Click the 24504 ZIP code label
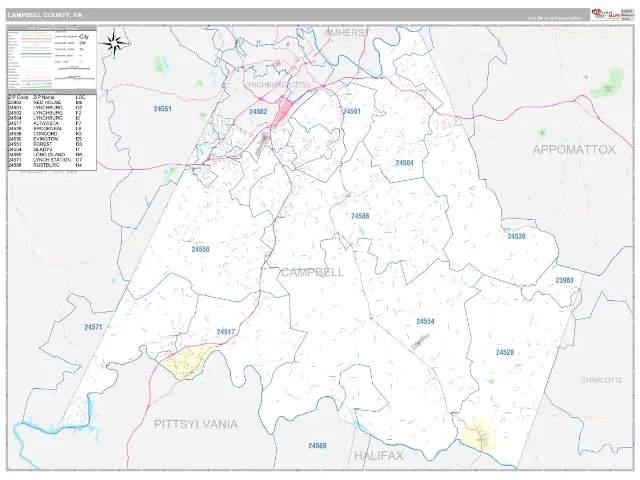640x480 pixels. point(404,163)
